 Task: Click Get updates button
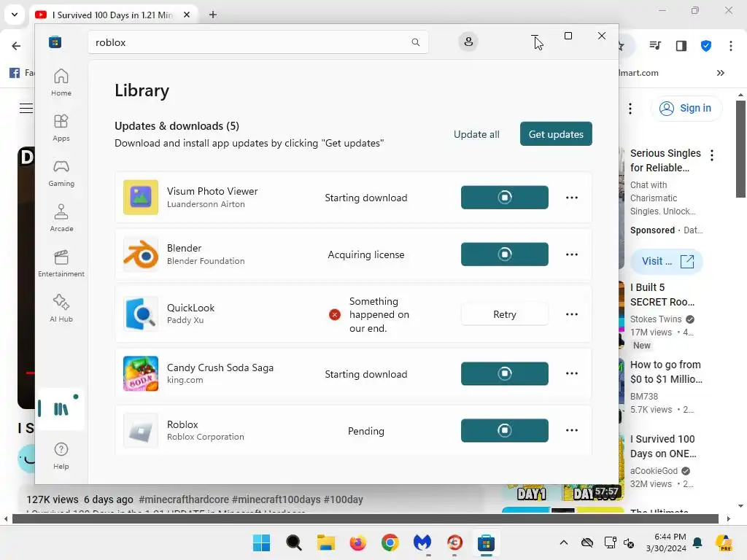[556, 134]
